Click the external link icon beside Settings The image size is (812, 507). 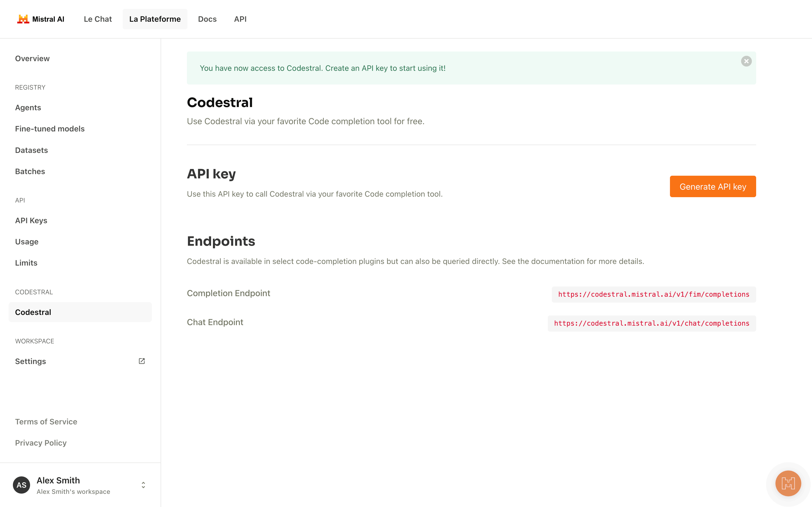pyautogui.click(x=142, y=361)
